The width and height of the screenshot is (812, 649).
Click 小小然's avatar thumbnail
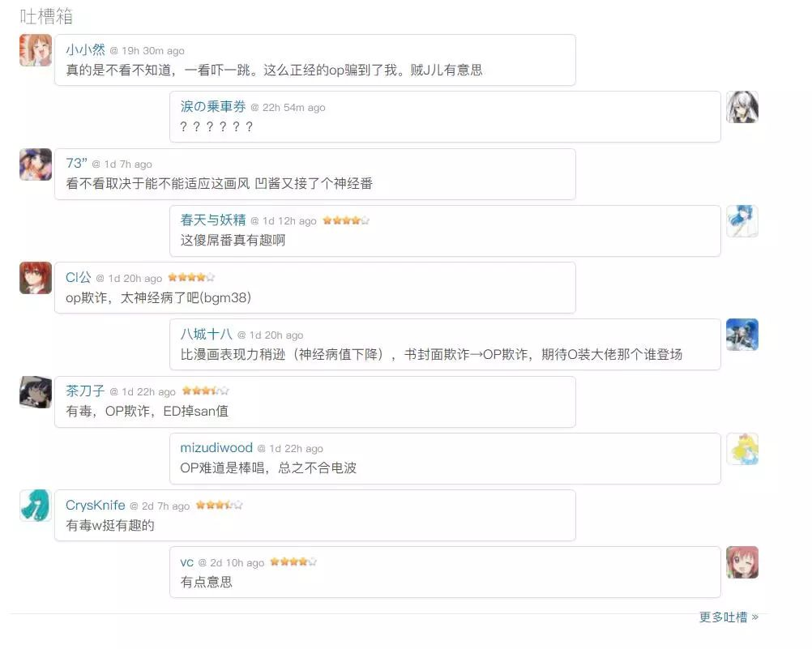(x=36, y=50)
